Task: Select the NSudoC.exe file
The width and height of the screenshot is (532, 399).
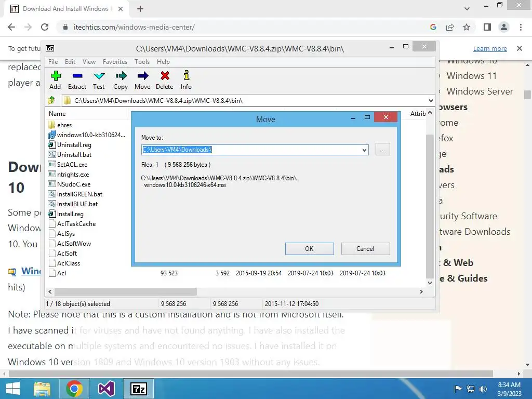Action: 70,184
